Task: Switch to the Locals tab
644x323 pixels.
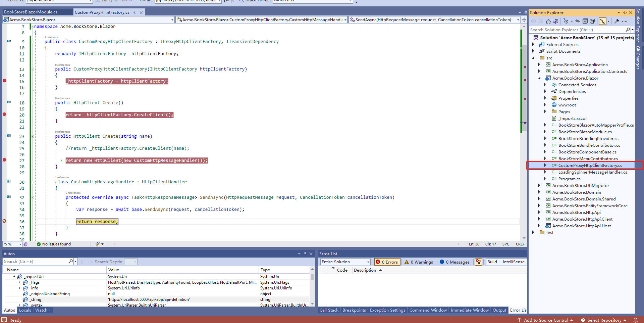Action: coord(25,310)
